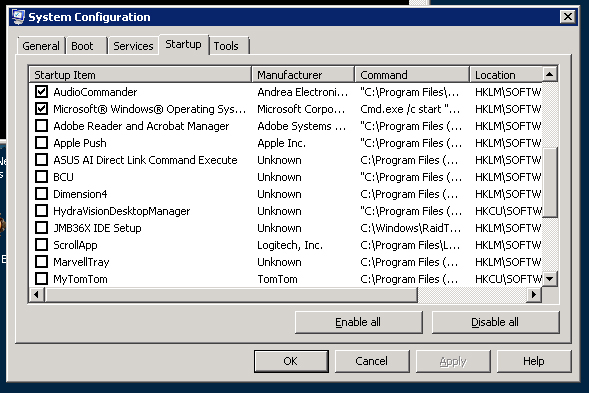Confirm with the OK button
This screenshot has width=589, height=393.
click(x=291, y=361)
